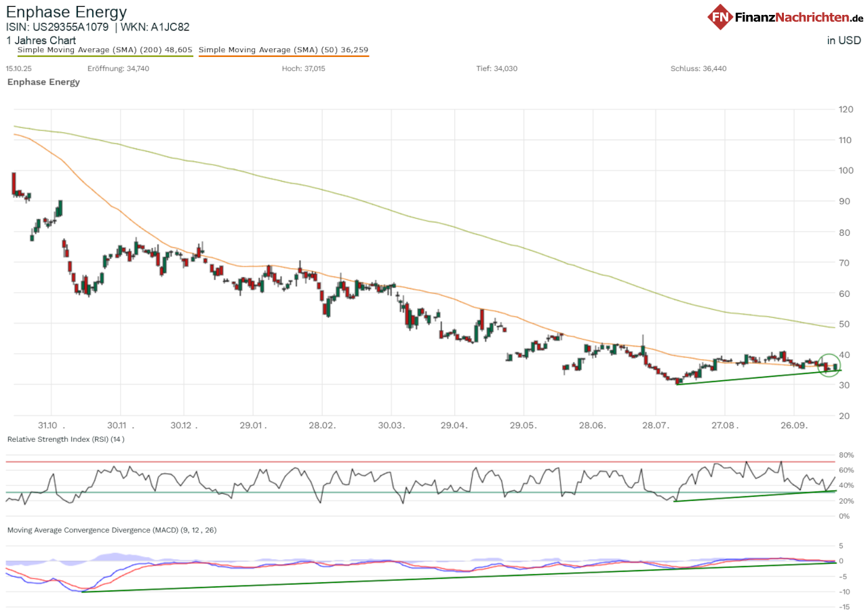Click the FinanzNachrichten.de site name text
Viewport: 868px width, 610px height.
(x=797, y=18)
